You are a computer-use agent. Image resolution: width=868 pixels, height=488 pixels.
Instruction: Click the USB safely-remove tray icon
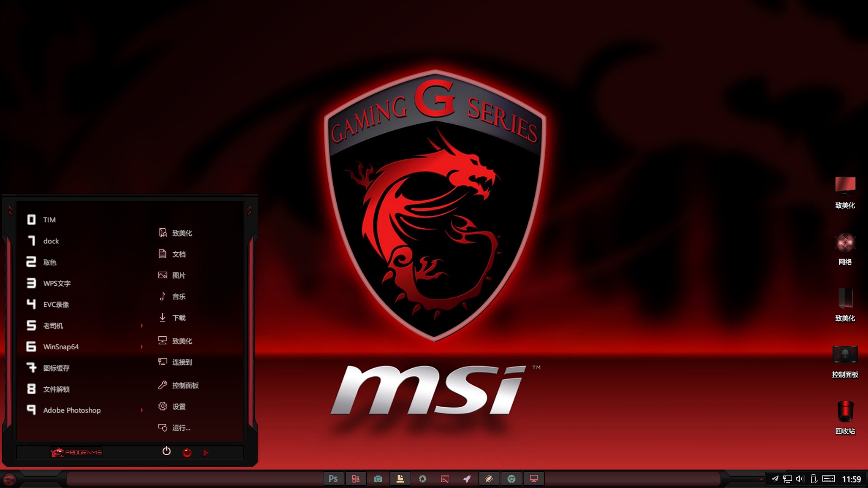point(813,478)
